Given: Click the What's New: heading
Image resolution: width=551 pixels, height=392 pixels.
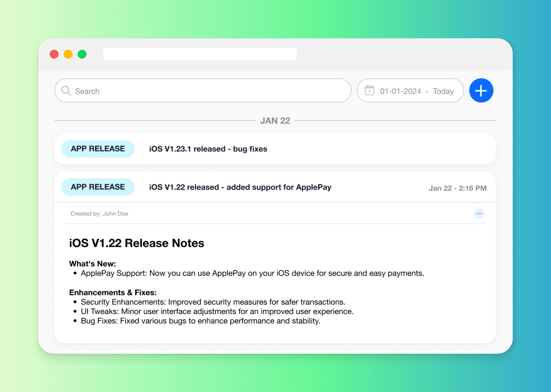Looking at the screenshot, I should pyautogui.click(x=93, y=264).
